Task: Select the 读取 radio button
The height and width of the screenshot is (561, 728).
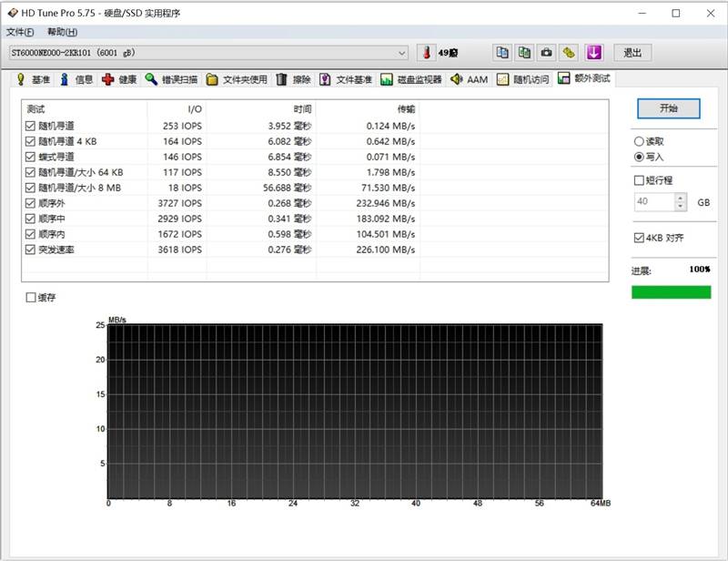Action: (639, 141)
